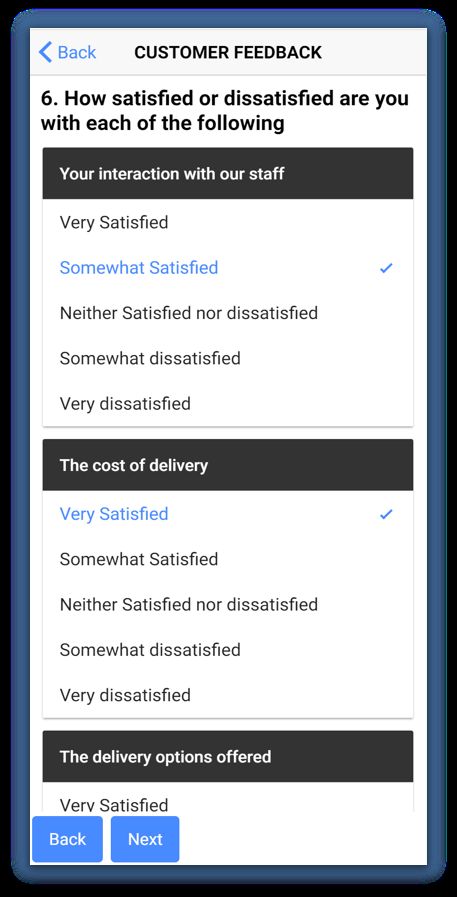The image size is (457, 897).
Task: Select Somewhat dissatisfied for cost of delivery
Action: pos(228,650)
